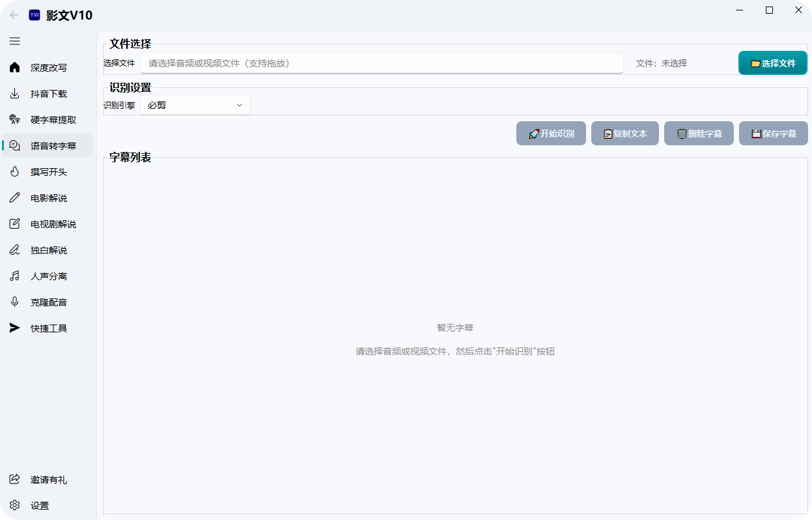Click the 开始识别 button

pyautogui.click(x=551, y=134)
